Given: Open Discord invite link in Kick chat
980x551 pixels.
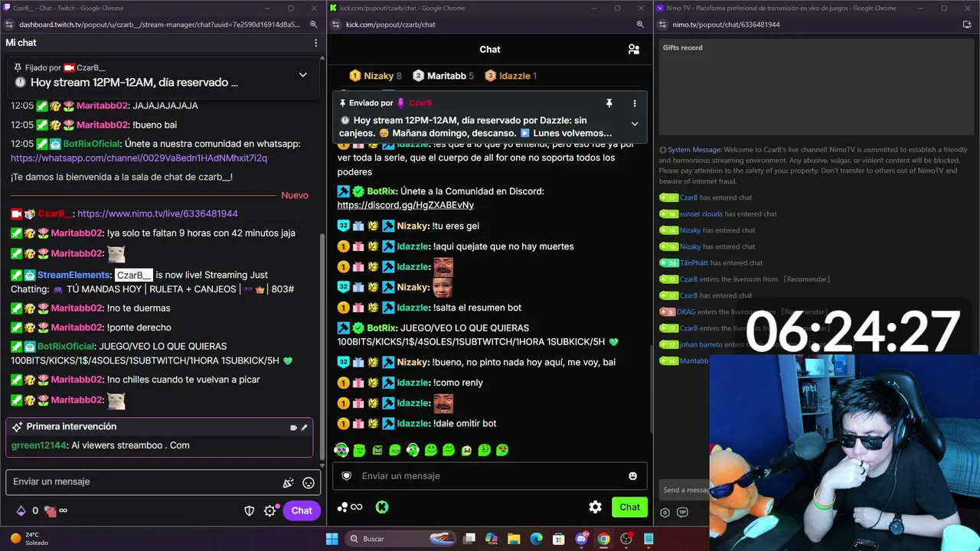Looking at the screenshot, I should coord(406,205).
